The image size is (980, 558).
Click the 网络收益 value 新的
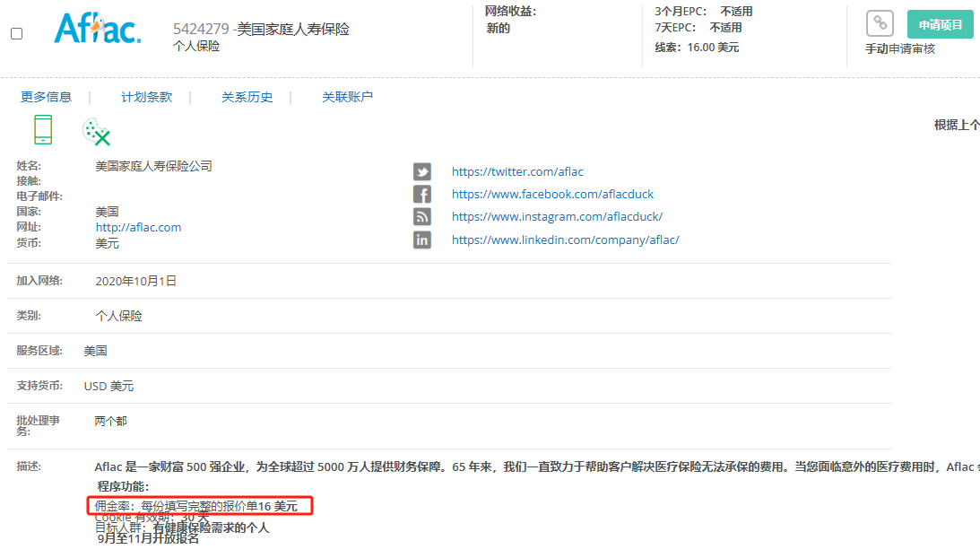(499, 28)
